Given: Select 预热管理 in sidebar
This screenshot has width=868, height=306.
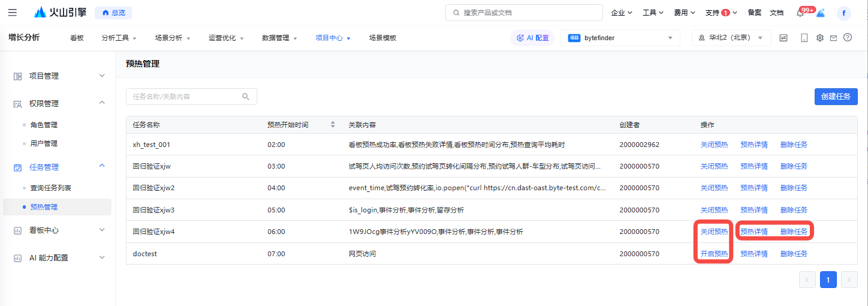Looking at the screenshot, I should (x=58, y=207).
